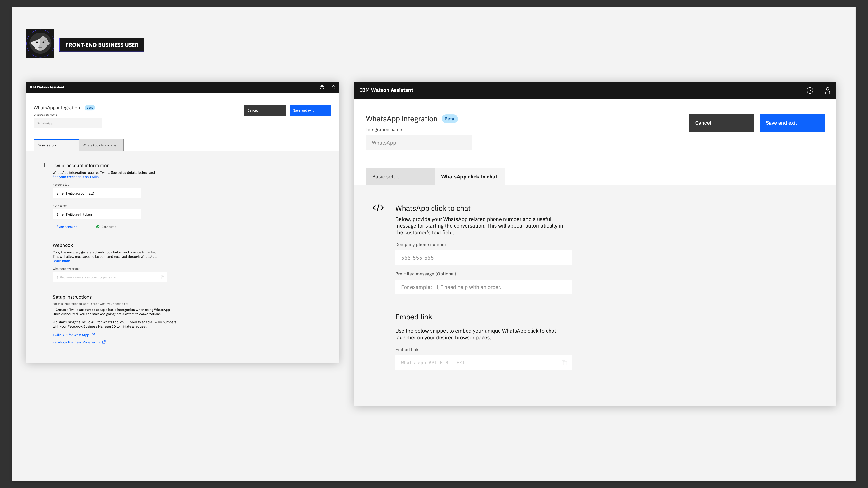
Task: Focus the Integration name field in right window
Action: pyautogui.click(x=418, y=143)
